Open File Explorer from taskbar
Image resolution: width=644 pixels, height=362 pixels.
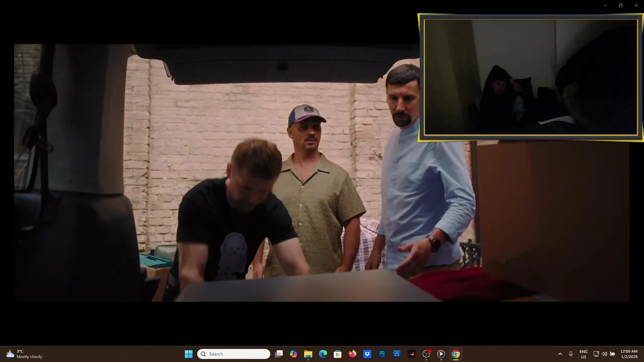click(308, 354)
